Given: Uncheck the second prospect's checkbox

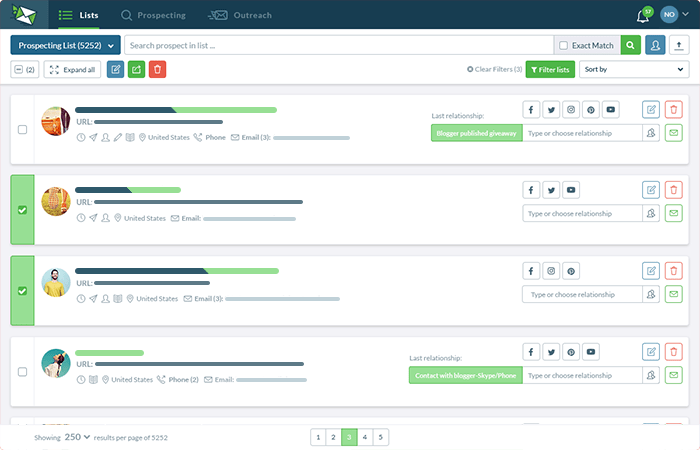Looking at the screenshot, I should tap(22, 210).
